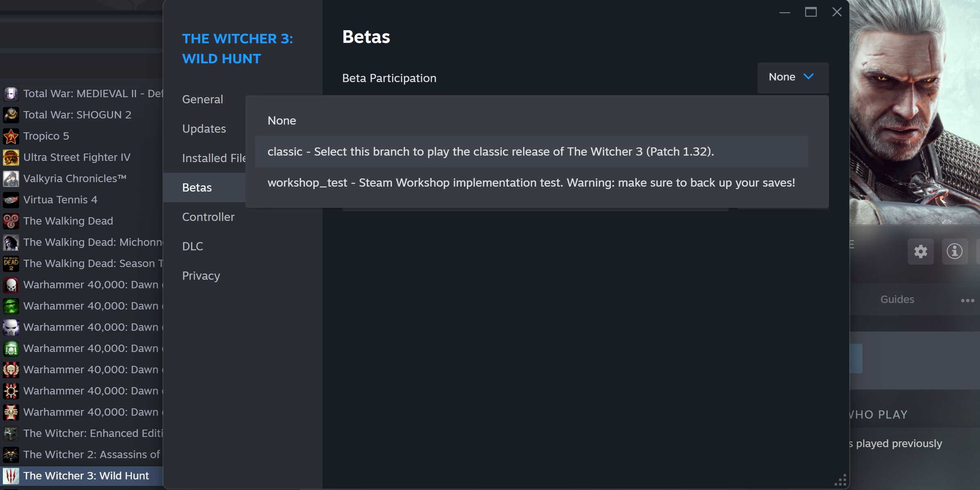This screenshot has height=490, width=980.
Task: Click The Walking Dead series icon
Action: click(10, 220)
